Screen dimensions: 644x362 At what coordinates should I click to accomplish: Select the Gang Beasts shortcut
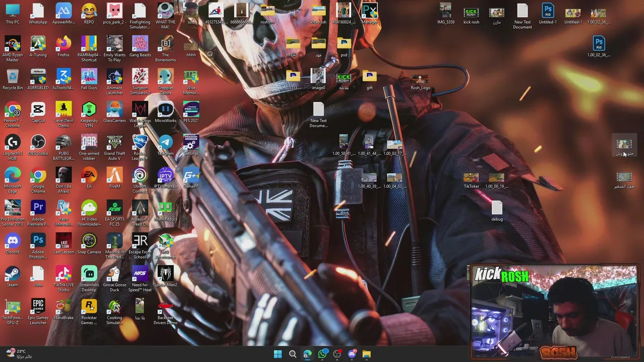pos(140,47)
